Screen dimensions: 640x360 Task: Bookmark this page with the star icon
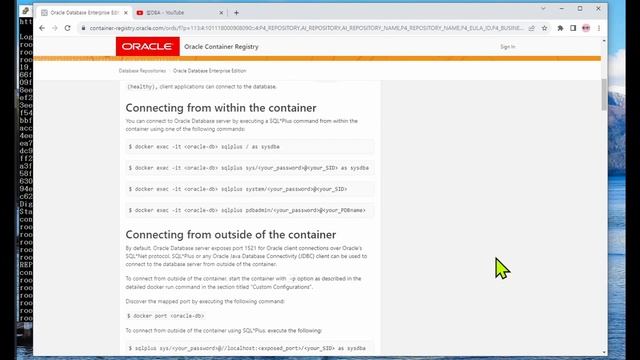[544, 28]
